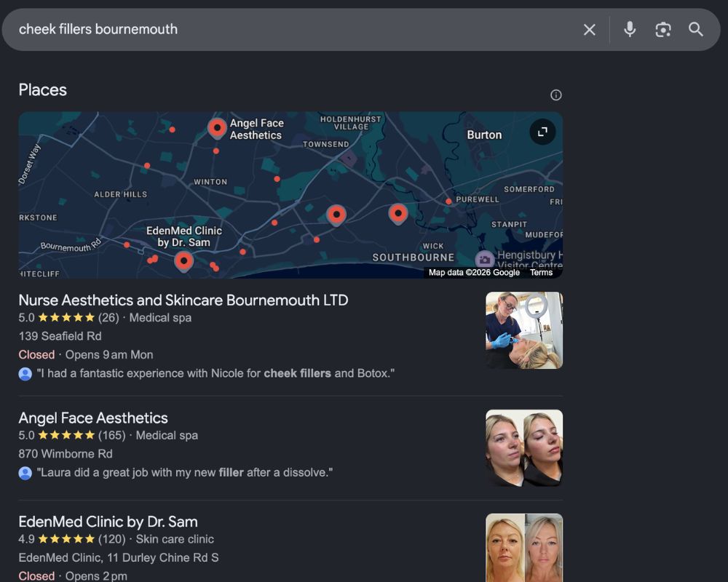Select the EdenMed Clinic map pin
The image size is (728, 582).
(184, 262)
